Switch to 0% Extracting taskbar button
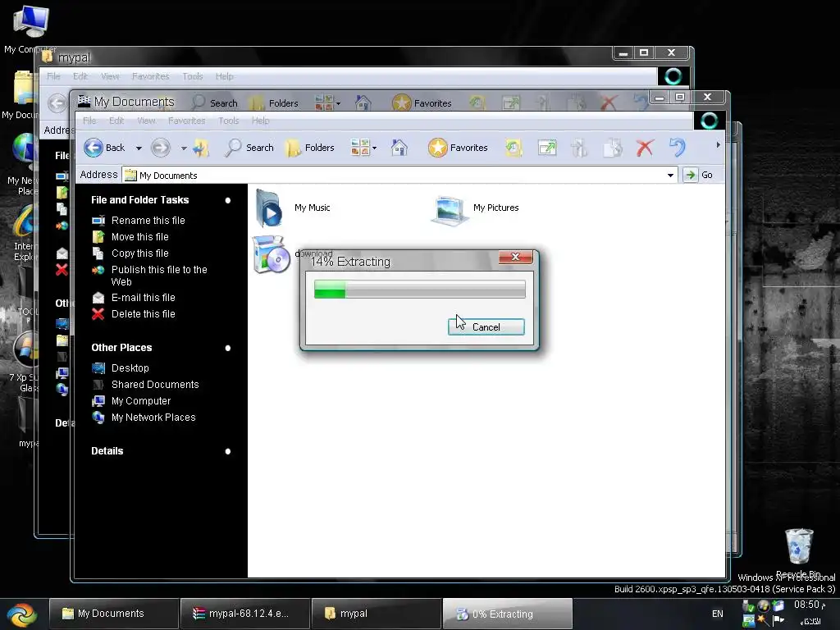840x630 pixels. tap(507, 614)
